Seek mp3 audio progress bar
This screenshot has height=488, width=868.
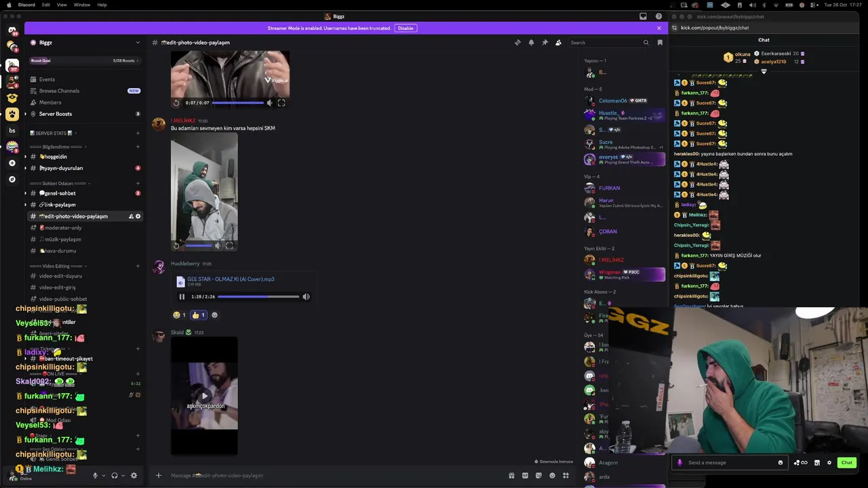(258, 296)
